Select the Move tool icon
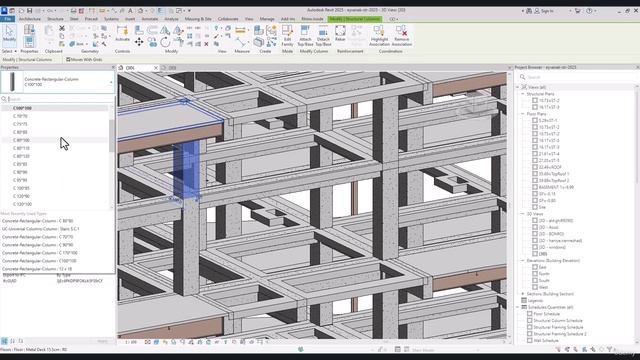640x360 pixels. tap(139, 42)
